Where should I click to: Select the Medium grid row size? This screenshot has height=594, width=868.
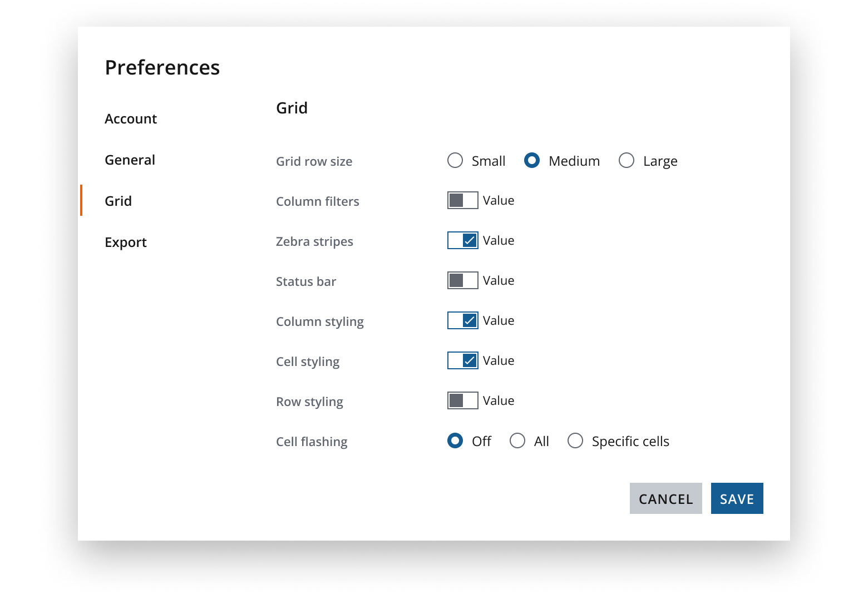[532, 160]
